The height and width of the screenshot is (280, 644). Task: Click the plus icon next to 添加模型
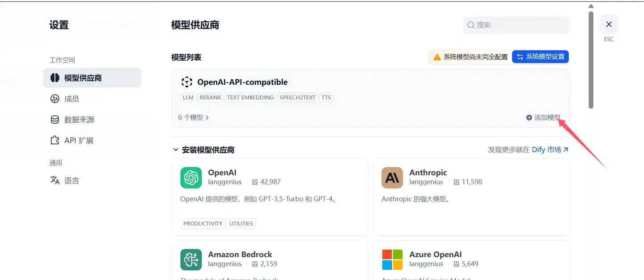(x=529, y=117)
